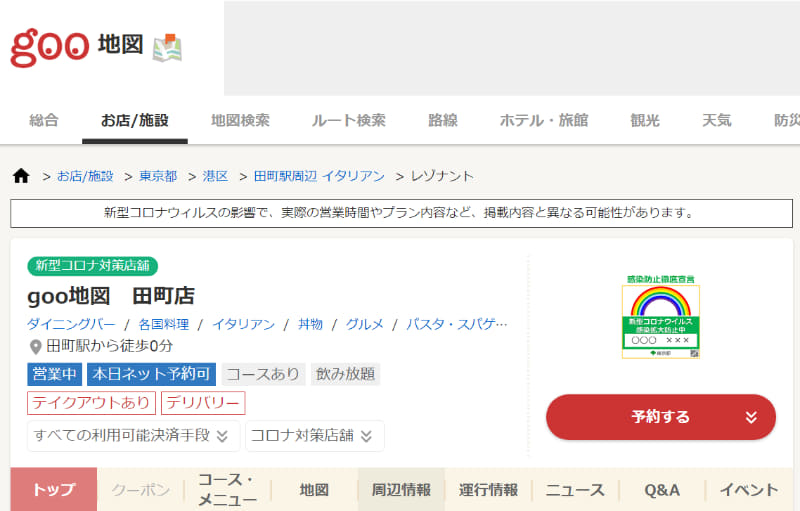Viewport: 800px width, 511px height.
Task: Click the 営業中 status tag
Action: point(54,374)
